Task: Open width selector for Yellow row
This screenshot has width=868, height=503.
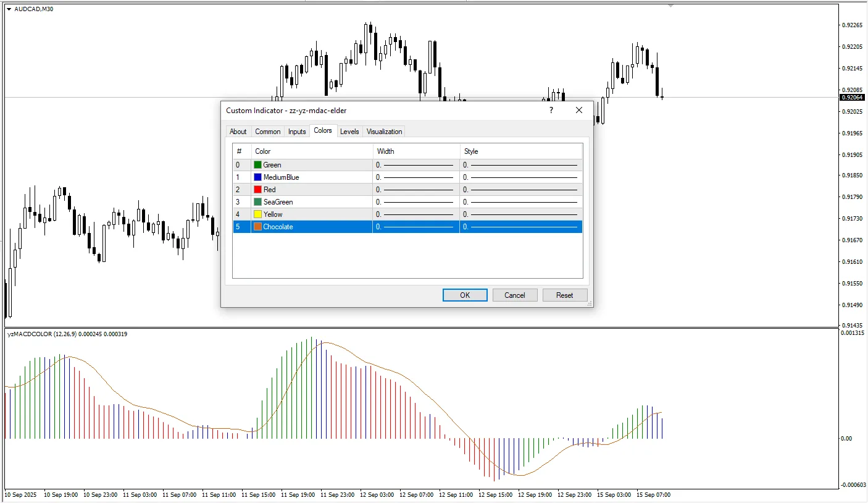Action: click(415, 214)
